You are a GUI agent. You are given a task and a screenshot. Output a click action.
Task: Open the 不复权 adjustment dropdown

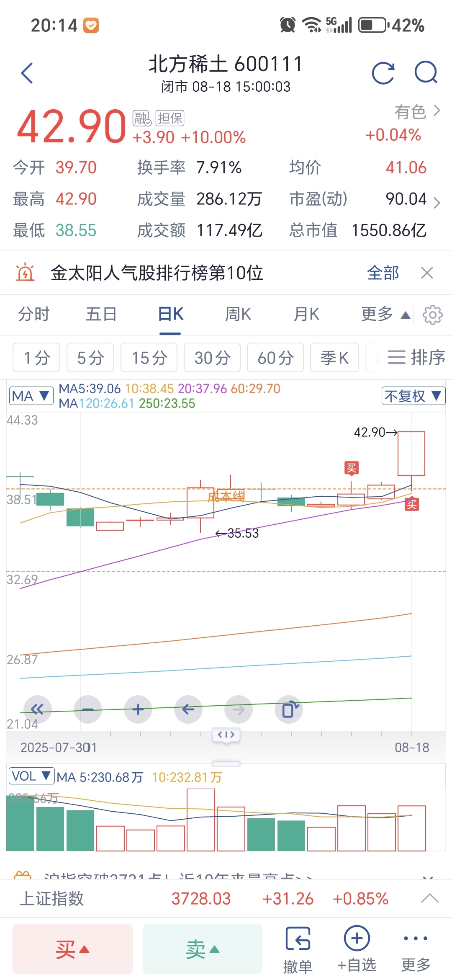point(413,396)
